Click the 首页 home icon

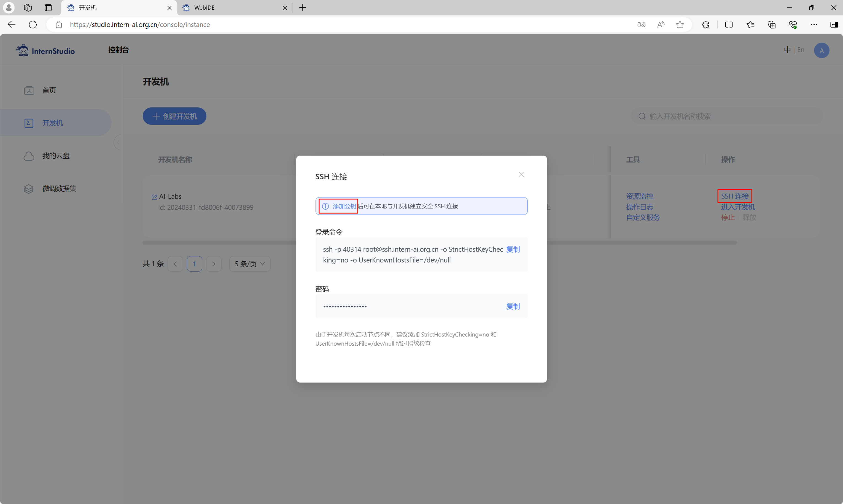[29, 90]
